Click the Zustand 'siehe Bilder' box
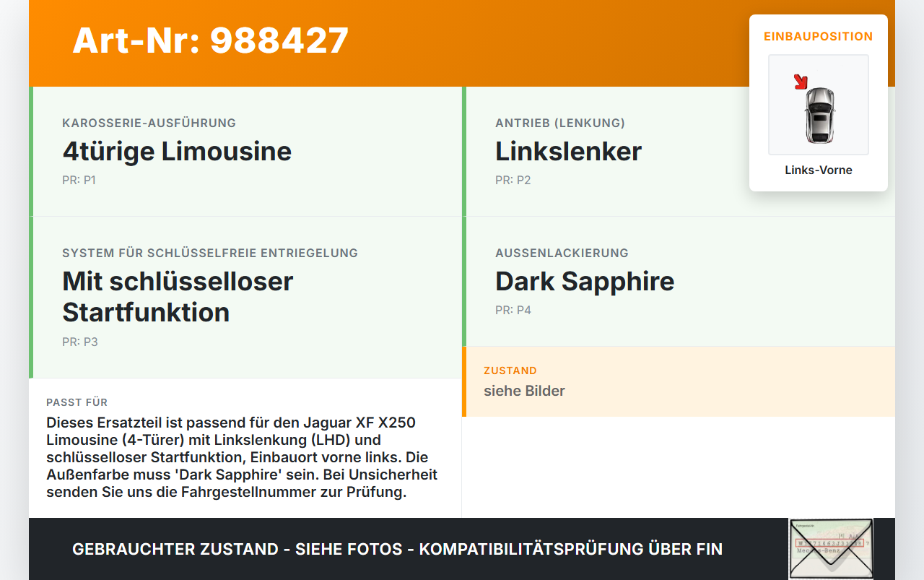924x580 pixels. point(677,381)
